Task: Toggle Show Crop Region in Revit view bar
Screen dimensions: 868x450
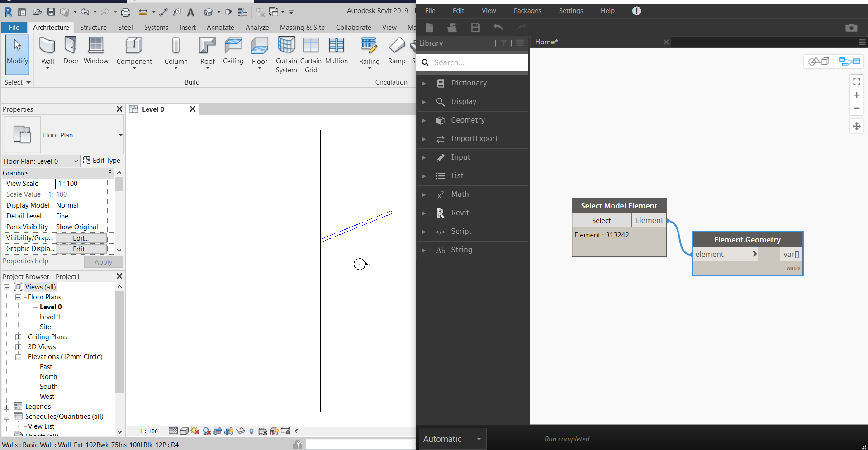Action: [x=229, y=431]
